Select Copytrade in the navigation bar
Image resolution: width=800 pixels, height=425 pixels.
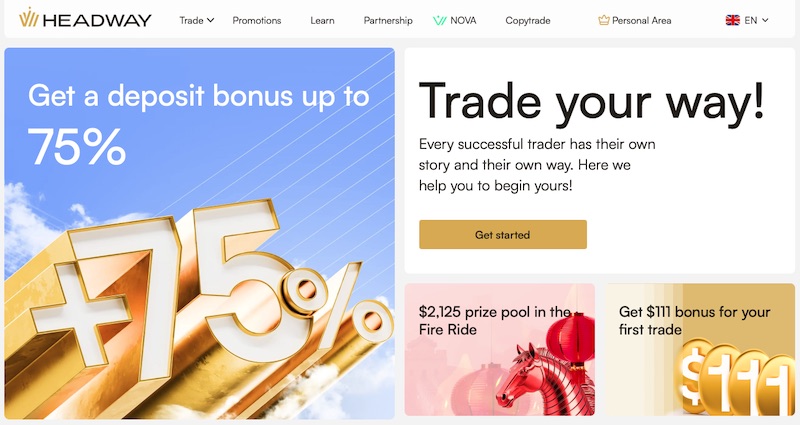[x=527, y=20]
